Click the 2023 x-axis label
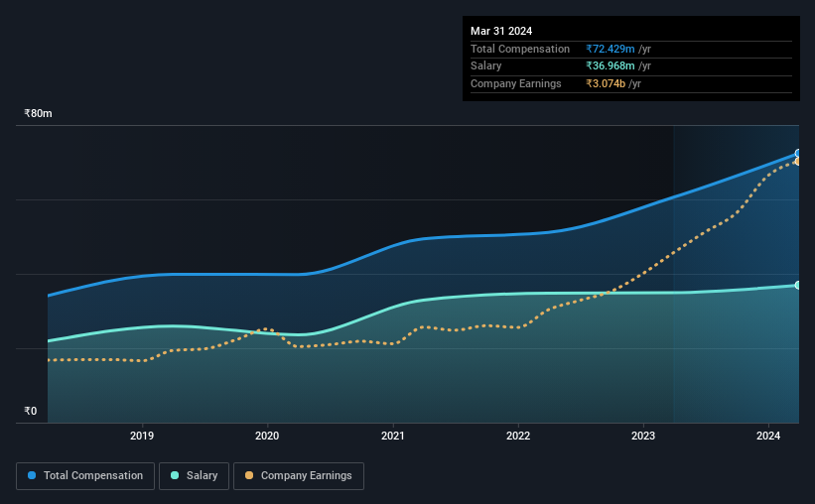This screenshot has height=504, width=815. click(643, 436)
